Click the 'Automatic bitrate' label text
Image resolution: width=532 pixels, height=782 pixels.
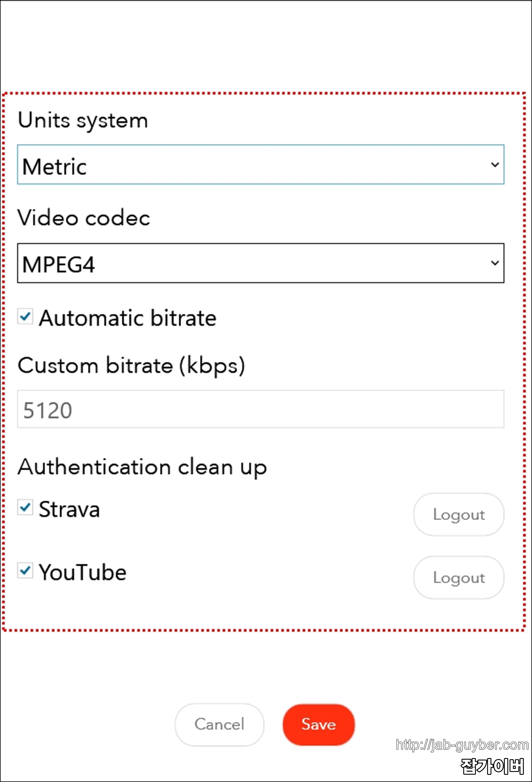tap(127, 318)
